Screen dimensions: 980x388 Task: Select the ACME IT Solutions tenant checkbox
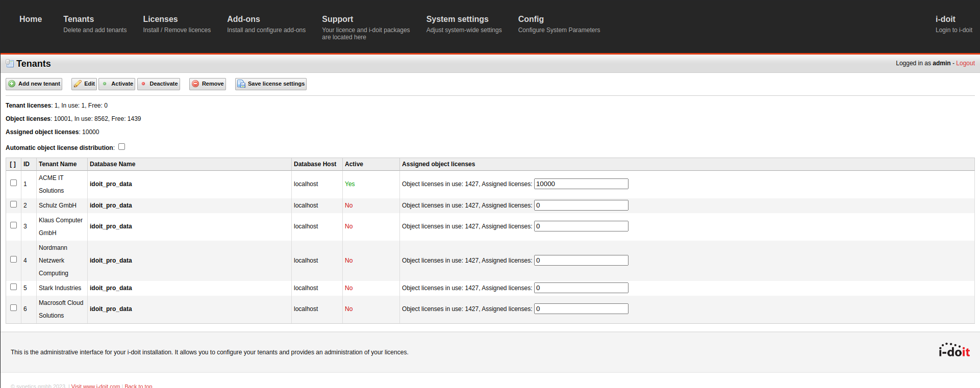14,183
